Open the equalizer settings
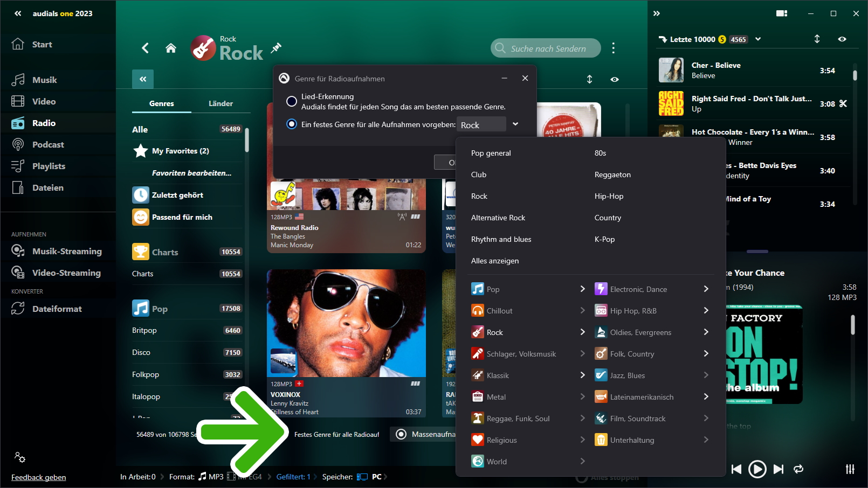This screenshot has height=488, width=868. pyautogui.click(x=850, y=469)
